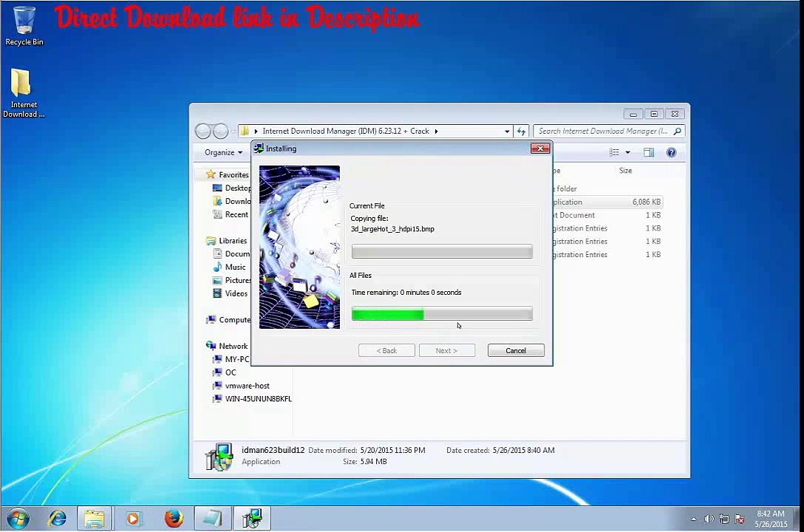Maximize the Explorer window
Image resolution: width=804 pixels, height=532 pixels.
tap(654, 114)
